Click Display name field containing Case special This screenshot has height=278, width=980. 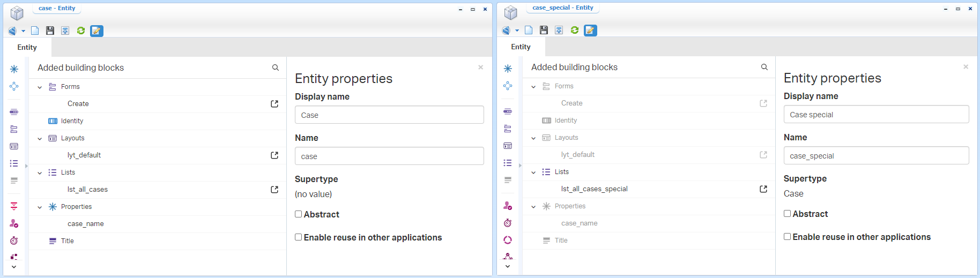click(876, 115)
